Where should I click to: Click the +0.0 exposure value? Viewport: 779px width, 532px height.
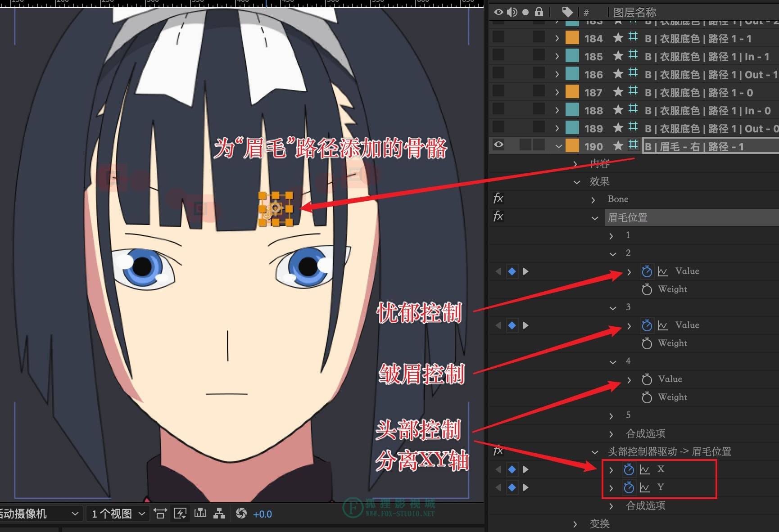[x=263, y=514]
